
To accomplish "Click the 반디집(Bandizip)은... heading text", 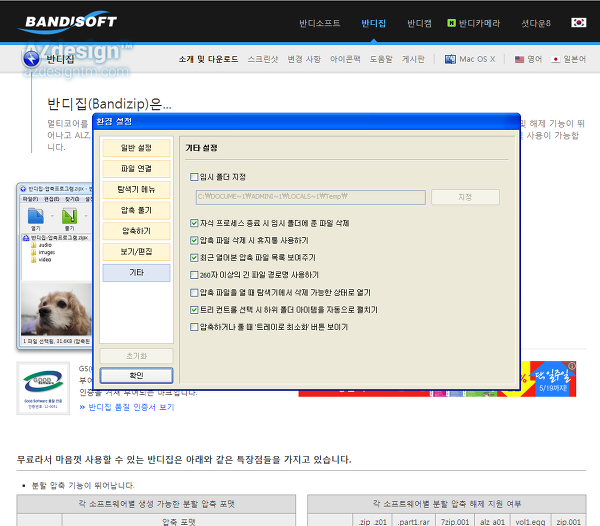I will (109, 104).
